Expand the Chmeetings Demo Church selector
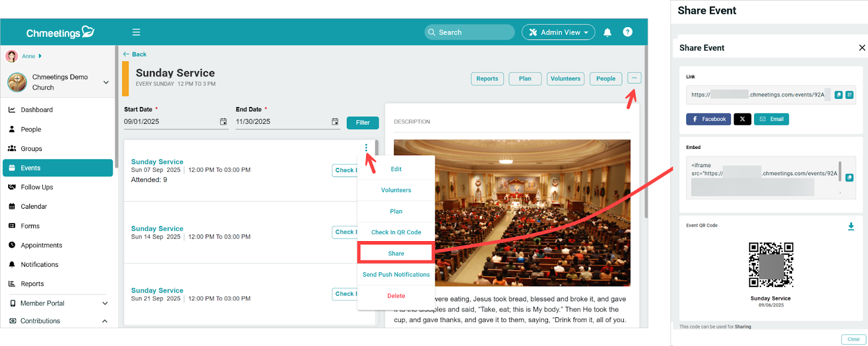This screenshot has width=868, height=346. (106, 83)
